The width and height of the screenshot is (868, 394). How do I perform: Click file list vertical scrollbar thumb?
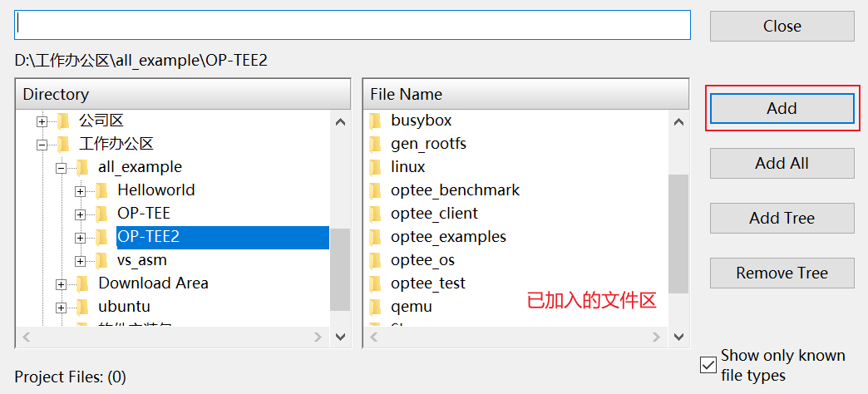point(678,234)
